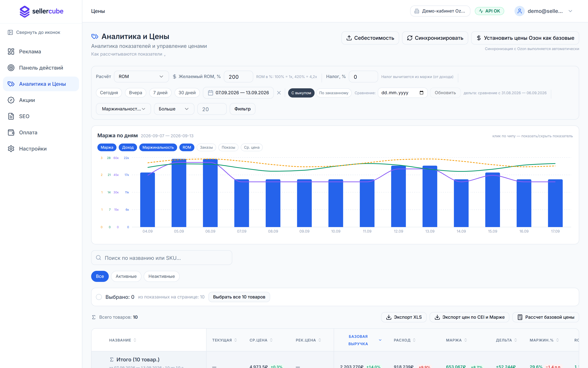Sort by Расход column arrows
Image resolution: width=588 pixels, height=368 pixels.
[414, 340]
